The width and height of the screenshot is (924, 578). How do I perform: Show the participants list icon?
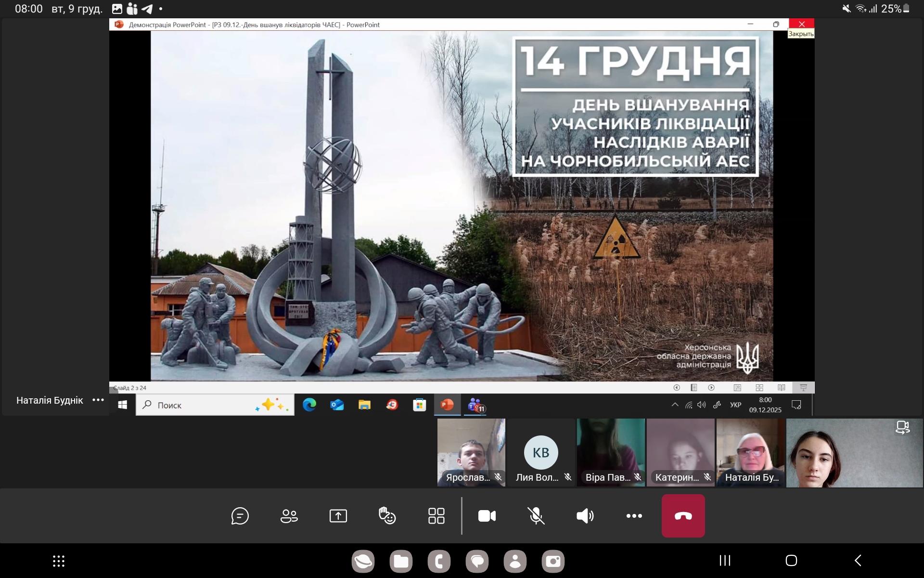coord(289,516)
